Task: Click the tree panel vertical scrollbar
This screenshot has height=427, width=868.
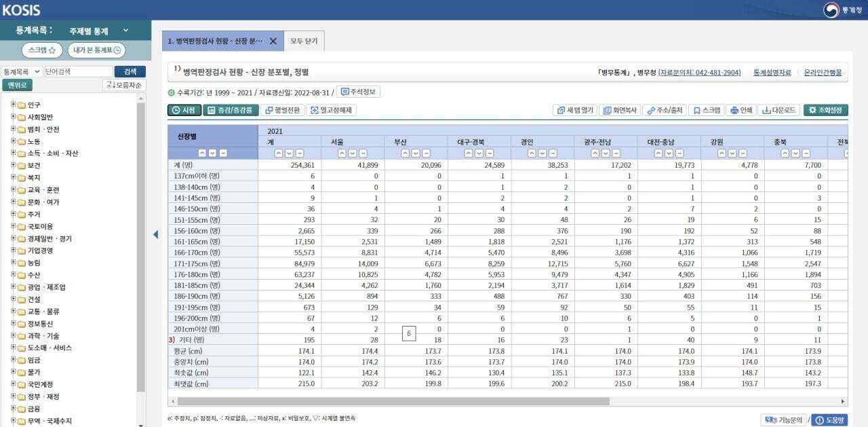Action: point(141,248)
